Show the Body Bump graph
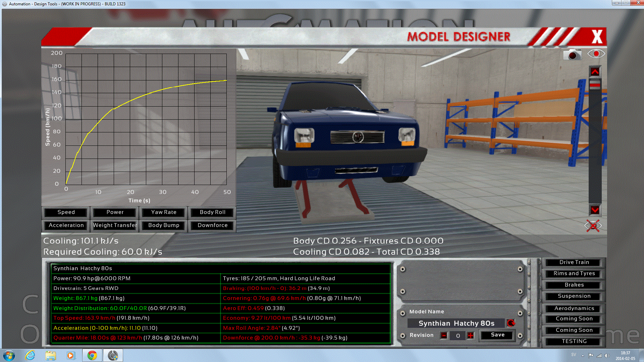The image size is (644, 362). 164,225
